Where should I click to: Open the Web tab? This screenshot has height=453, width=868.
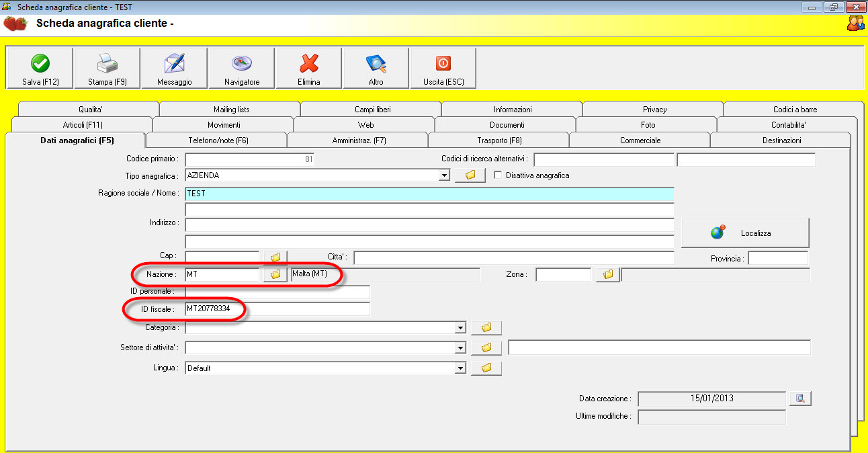coord(365,125)
